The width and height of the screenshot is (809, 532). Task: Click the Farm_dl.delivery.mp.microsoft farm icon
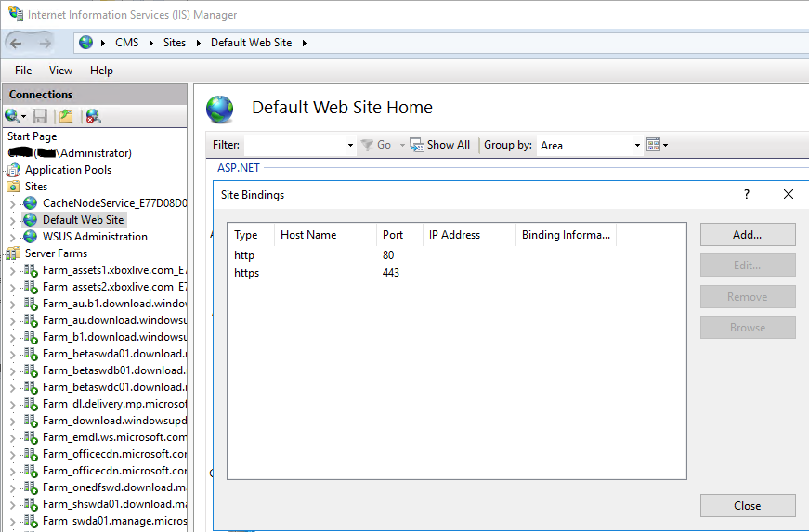(31, 404)
